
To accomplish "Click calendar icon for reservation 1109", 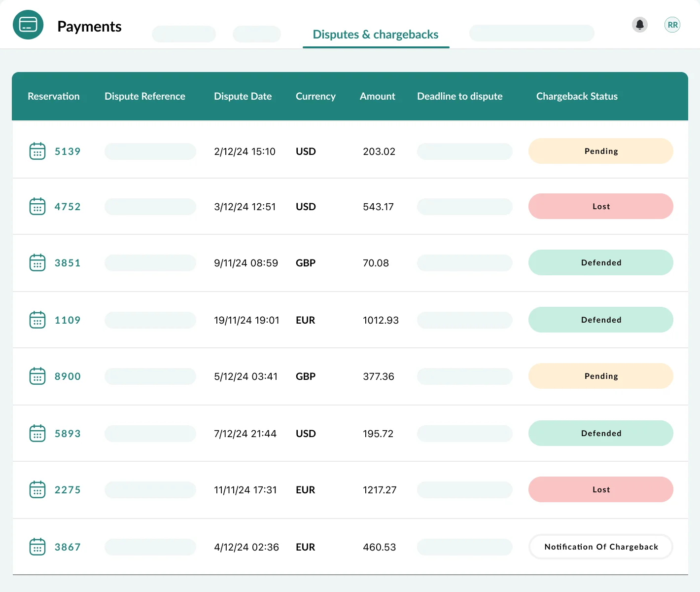I will [37, 320].
